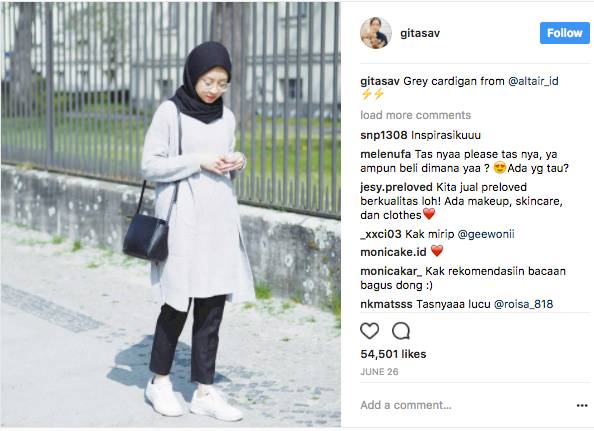Open the @roisa_818 mention link
Image resolution: width=594 pixels, height=431 pixels.
tap(523, 304)
